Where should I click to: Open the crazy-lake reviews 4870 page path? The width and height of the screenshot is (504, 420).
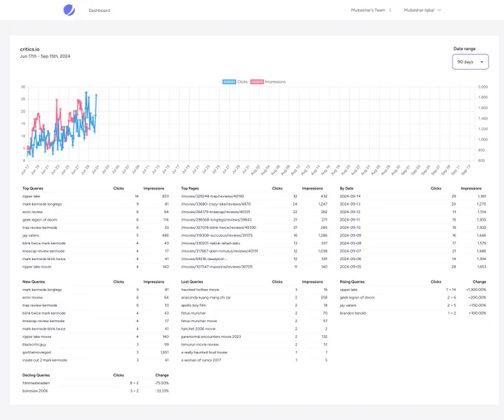point(216,204)
